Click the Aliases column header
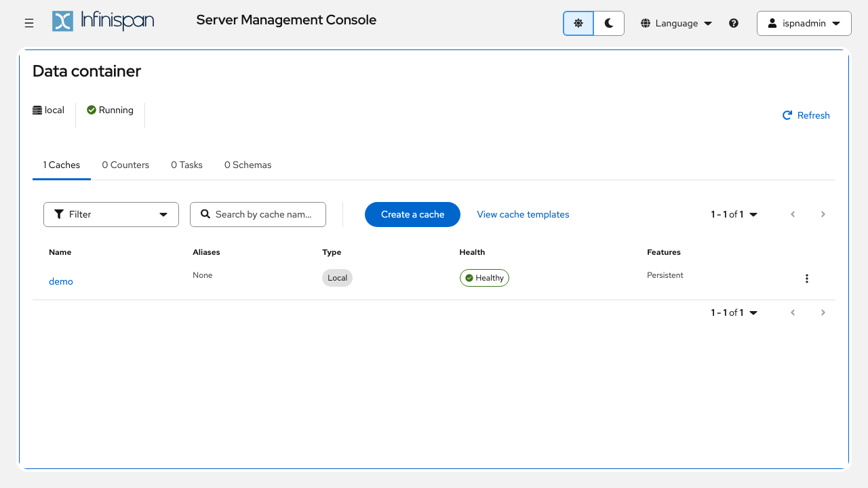868x488 pixels. click(x=206, y=252)
